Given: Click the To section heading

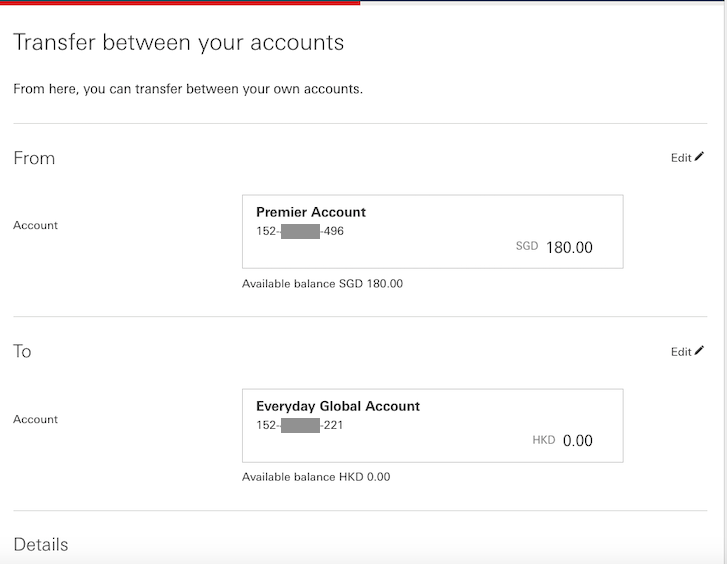Looking at the screenshot, I should pyautogui.click(x=22, y=351).
